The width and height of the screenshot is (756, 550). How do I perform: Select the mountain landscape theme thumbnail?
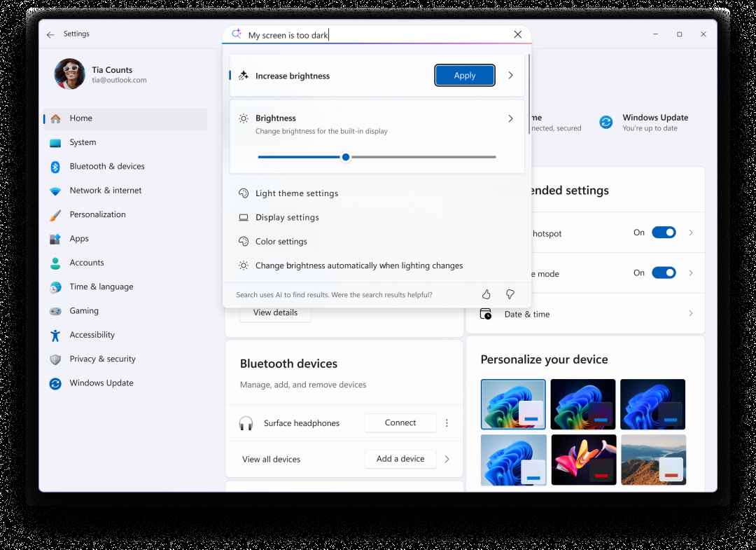coord(653,460)
